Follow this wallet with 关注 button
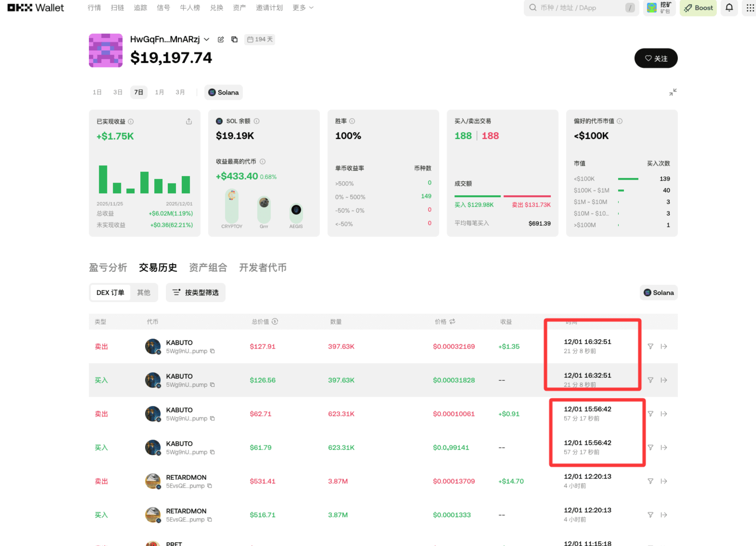This screenshot has height=546, width=756. coord(656,58)
